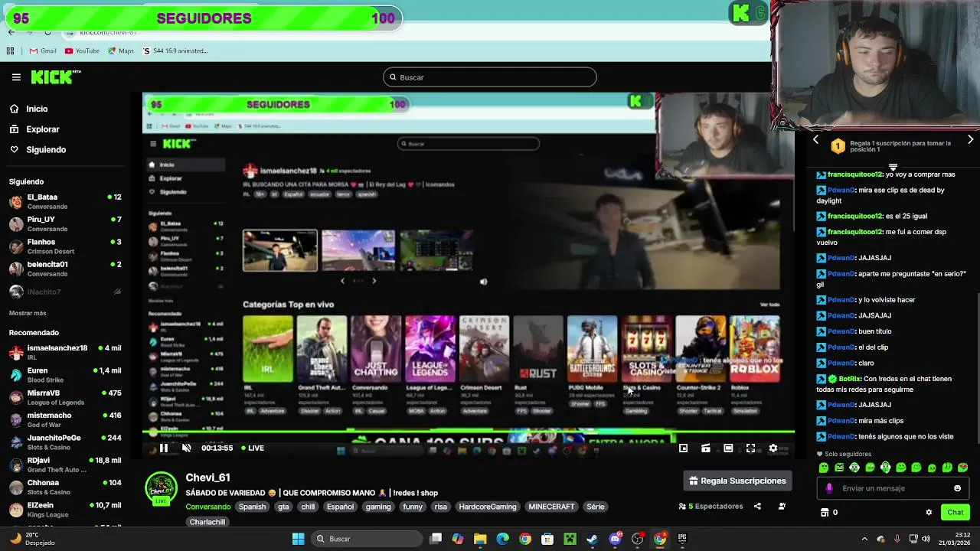This screenshot has width=980, height=551.
Task: Click the green KICK logo
Action: click(55, 77)
